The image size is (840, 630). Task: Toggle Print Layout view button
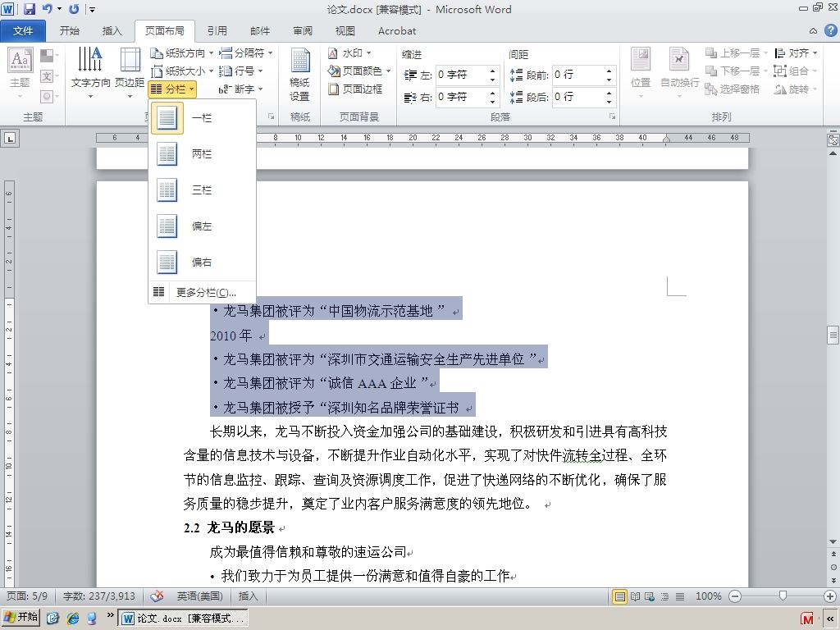620,596
